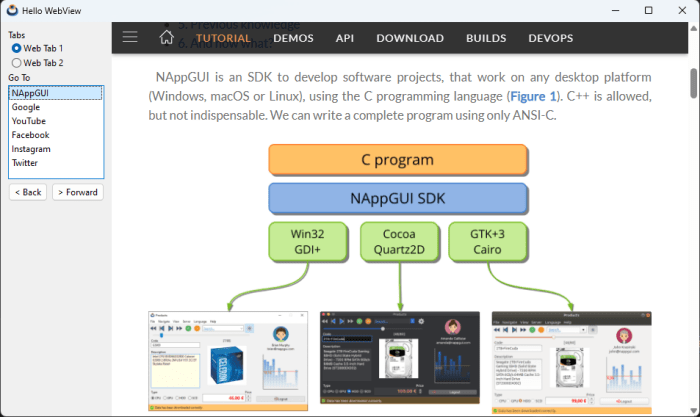700x417 pixels.
Task: Go to the API section
Action: click(x=345, y=39)
